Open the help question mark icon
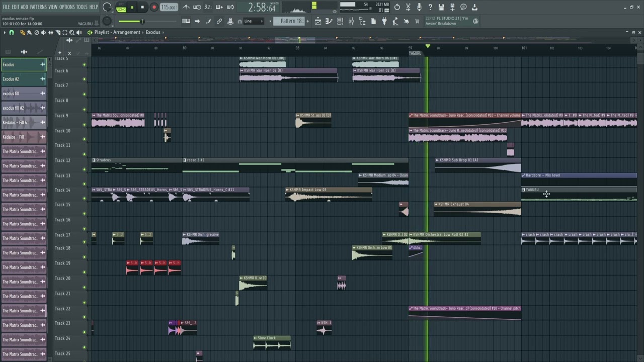This screenshot has height=362, width=644. (x=430, y=7)
